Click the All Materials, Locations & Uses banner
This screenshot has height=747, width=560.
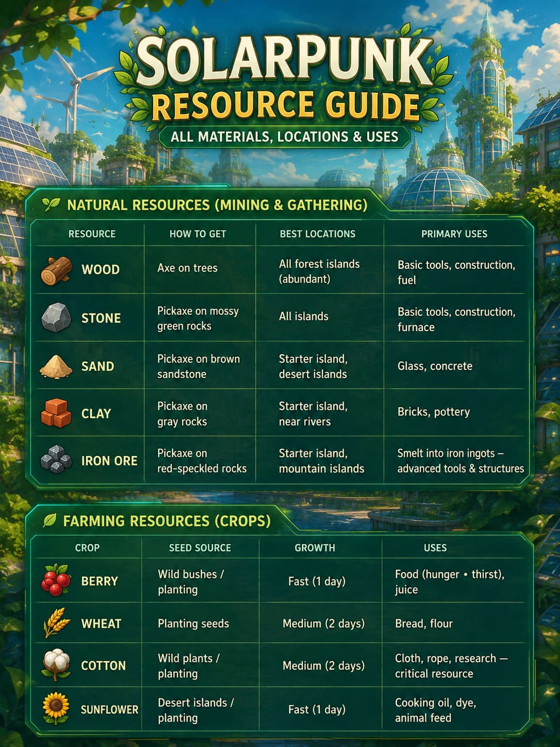285,137
